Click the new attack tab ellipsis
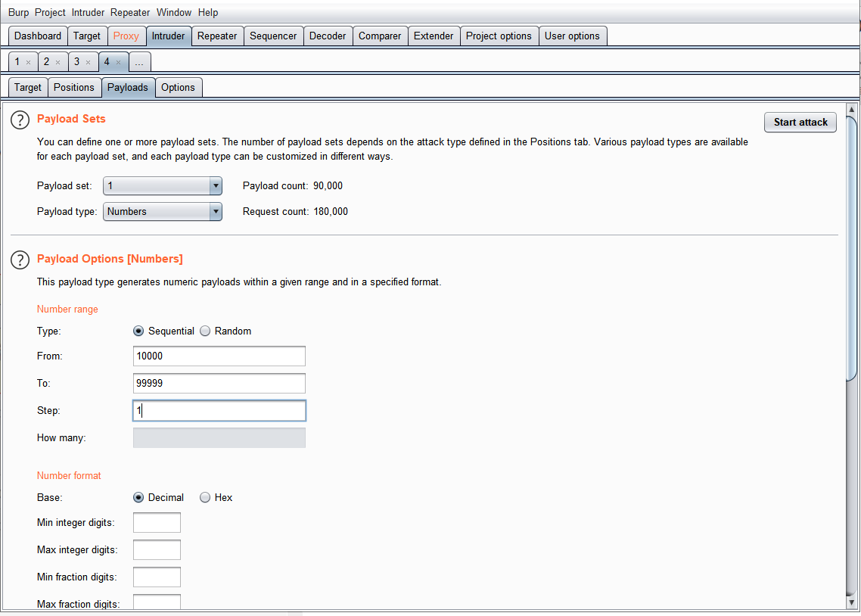861x616 pixels. point(139,63)
